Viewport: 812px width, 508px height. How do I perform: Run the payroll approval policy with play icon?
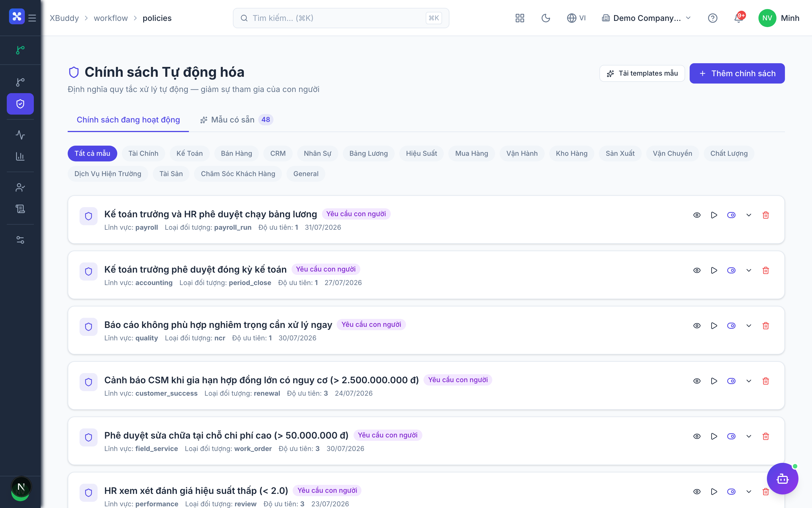(714, 215)
